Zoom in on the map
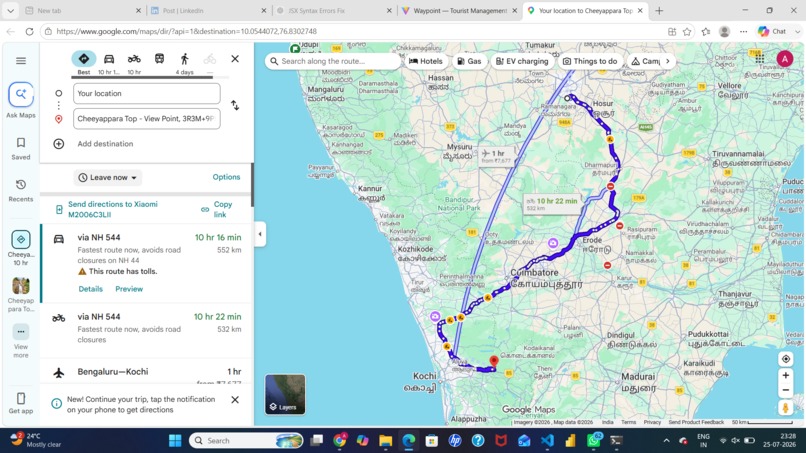Screen dimensions: 806x453 coord(785,376)
